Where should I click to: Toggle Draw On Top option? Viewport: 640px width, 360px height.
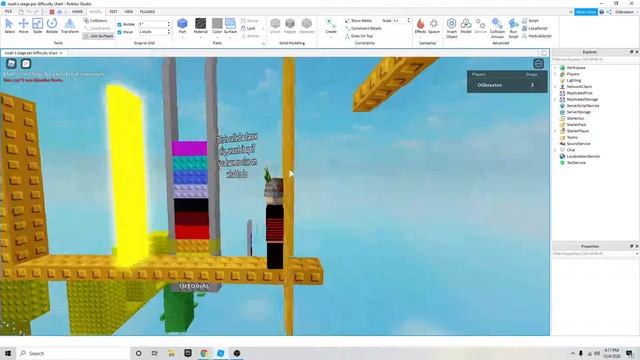coord(359,36)
